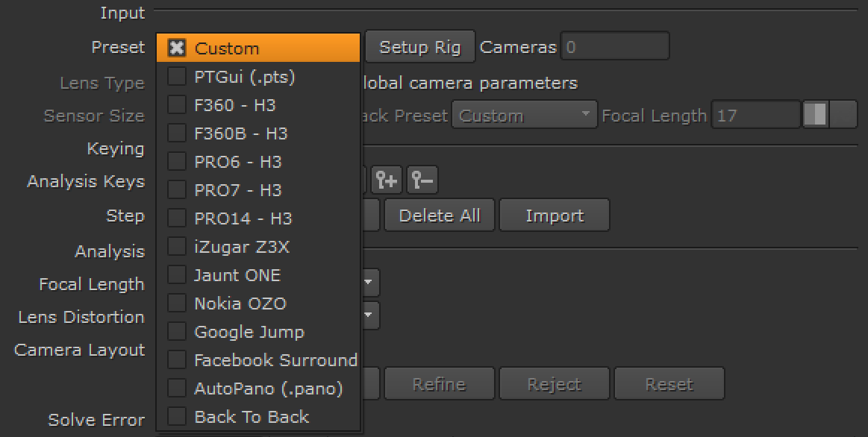Click the Import button

555,216
